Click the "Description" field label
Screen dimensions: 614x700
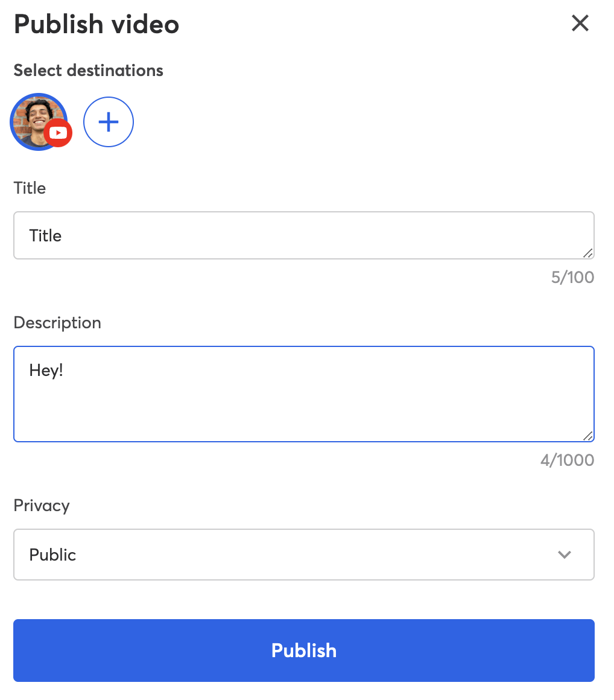pyautogui.click(x=57, y=323)
